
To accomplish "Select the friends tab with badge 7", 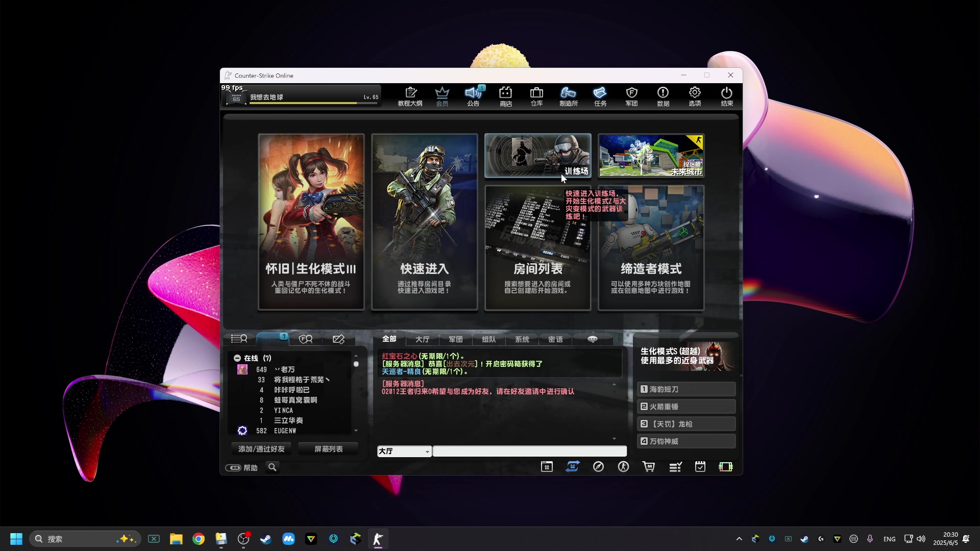I will [x=273, y=339].
